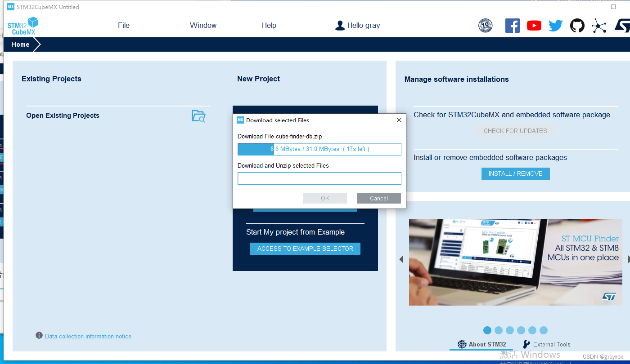Click the OK button in dialog
The width and height of the screenshot is (630, 364).
pos(325,198)
